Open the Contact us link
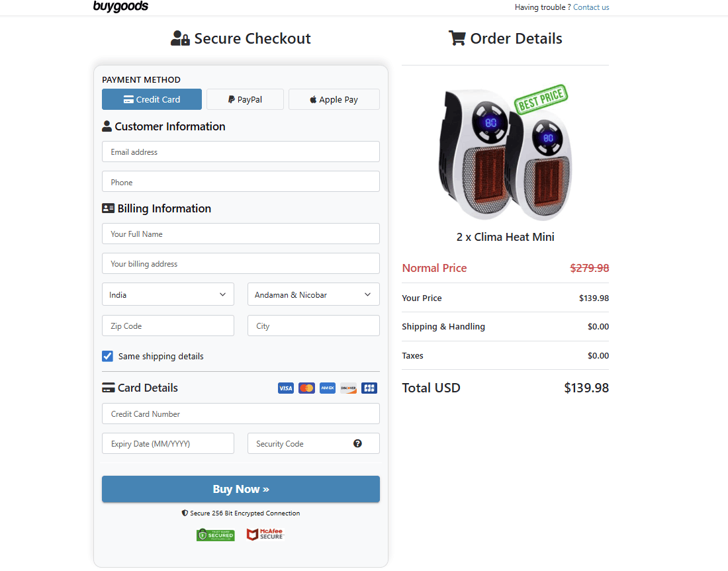The width and height of the screenshot is (728, 571). 591,7
